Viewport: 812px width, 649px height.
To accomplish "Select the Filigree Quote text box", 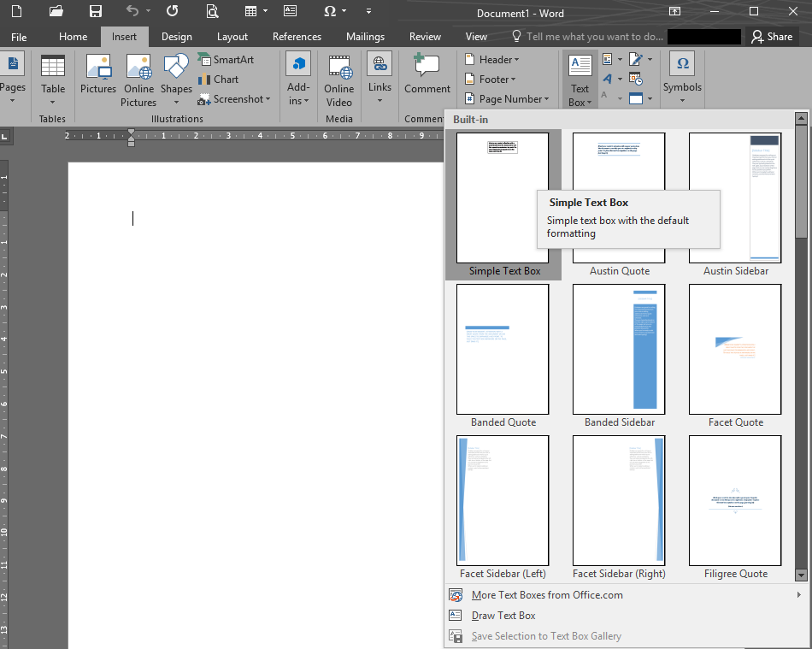I will click(x=735, y=508).
